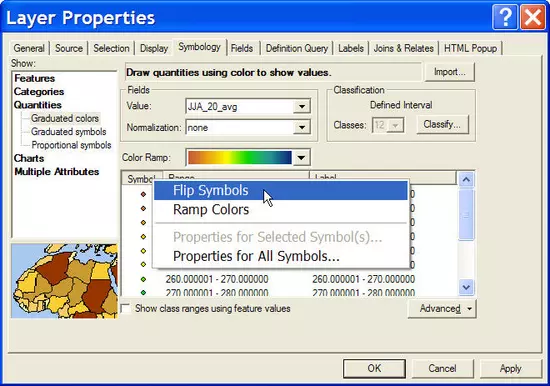The image size is (550, 386).
Task: Click range cell 270.000001 - 280.000000
Action: tap(217, 292)
